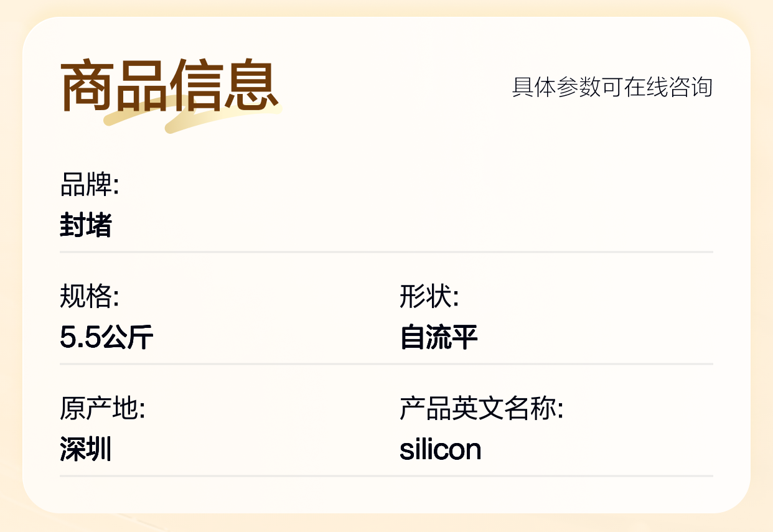Screen dimensions: 773x532
Task: Select the English name value silicon
Action: pos(440,449)
